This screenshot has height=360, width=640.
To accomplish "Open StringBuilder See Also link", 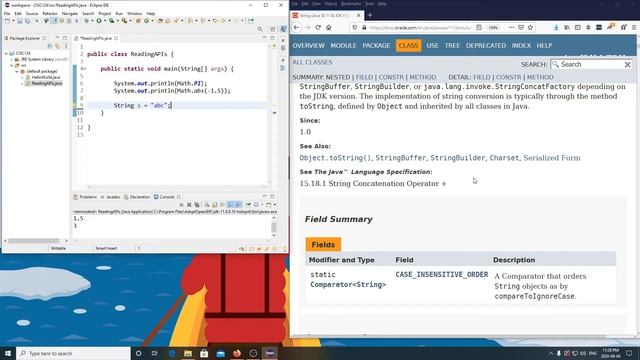I will (458, 158).
